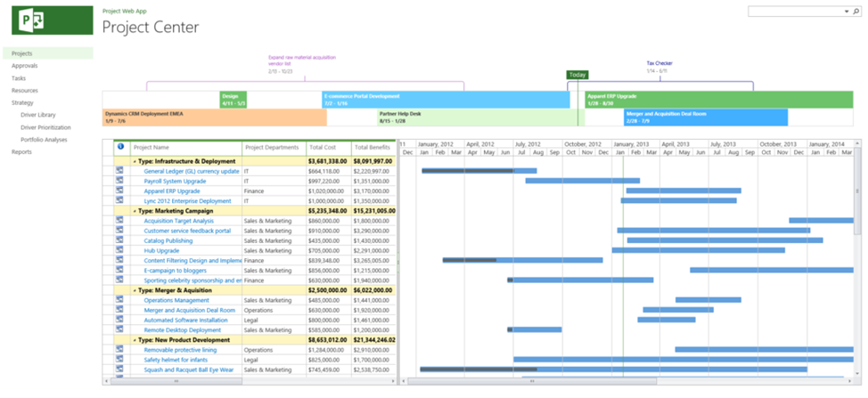Screen dimensions: 868x398
Task: Click the grid horizontal scrollbar thumb
Action: 176,381
